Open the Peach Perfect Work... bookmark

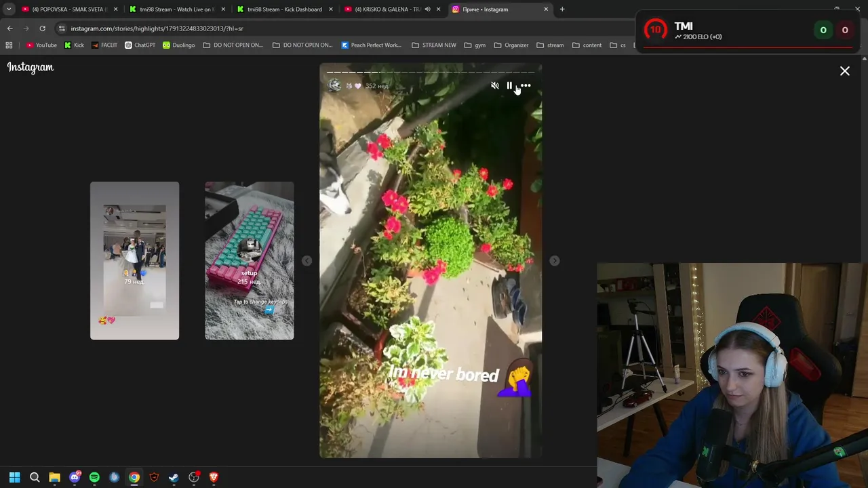[x=372, y=45]
